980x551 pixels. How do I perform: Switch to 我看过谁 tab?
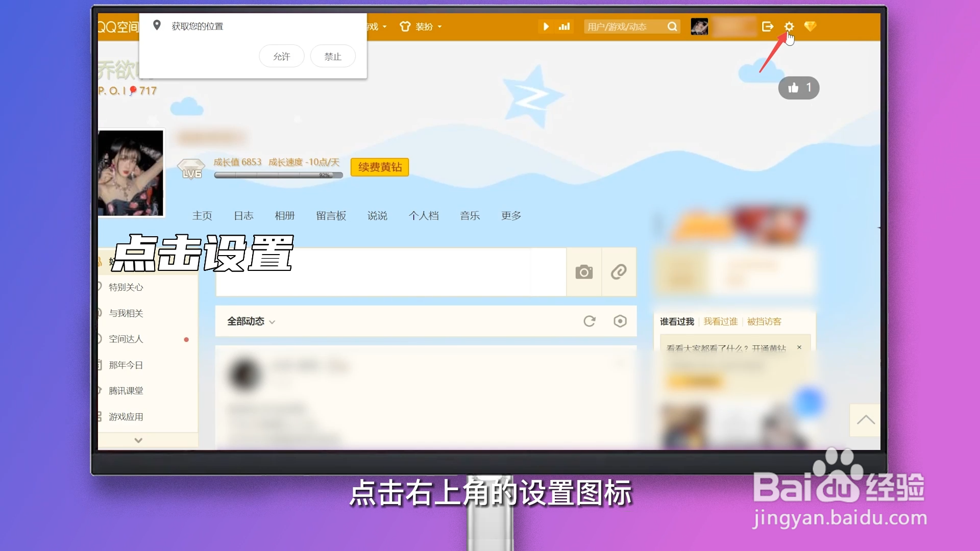coord(721,321)
